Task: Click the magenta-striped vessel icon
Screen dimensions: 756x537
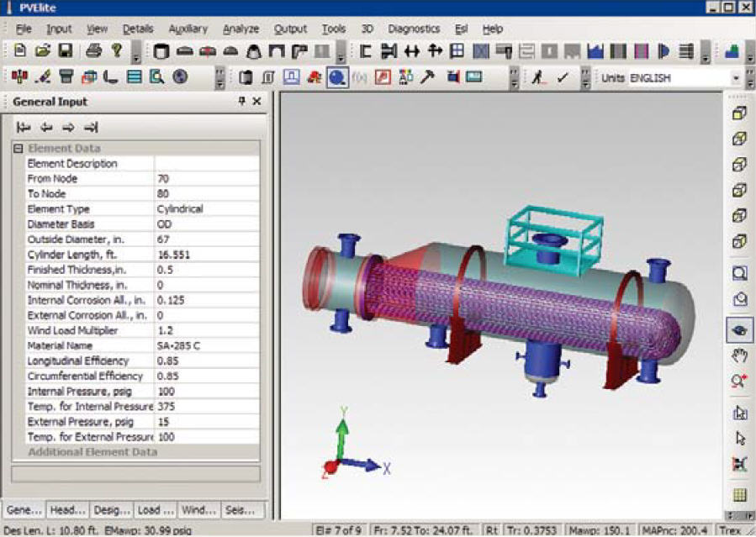Action: point(641,51)
